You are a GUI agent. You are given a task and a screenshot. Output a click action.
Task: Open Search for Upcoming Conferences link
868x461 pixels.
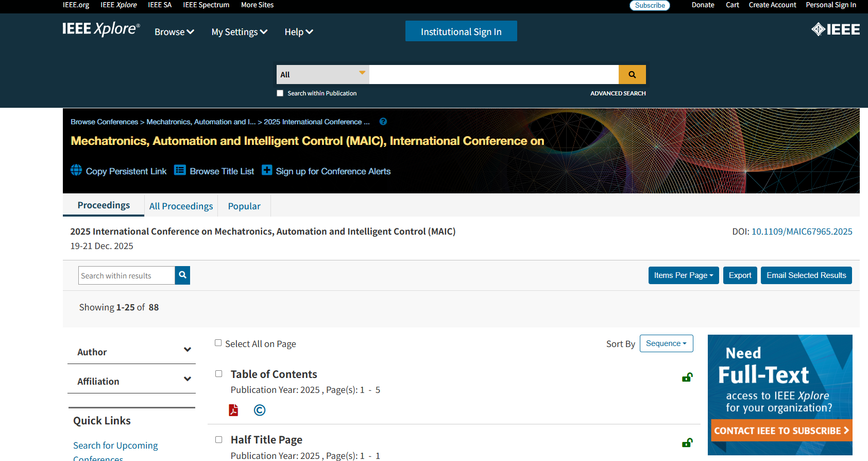(115, 451)
